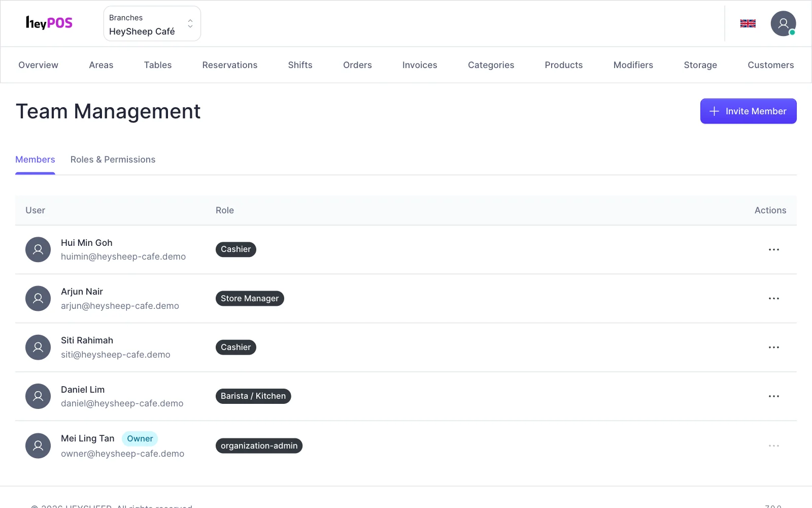Open the user profile avatar menu
The image size is (812, 508).
point(783,23)
